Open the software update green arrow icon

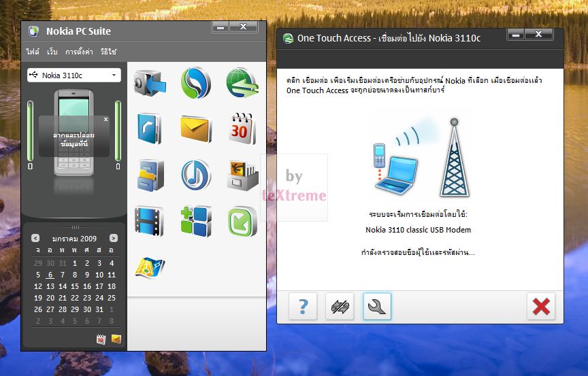pos(242,222)
